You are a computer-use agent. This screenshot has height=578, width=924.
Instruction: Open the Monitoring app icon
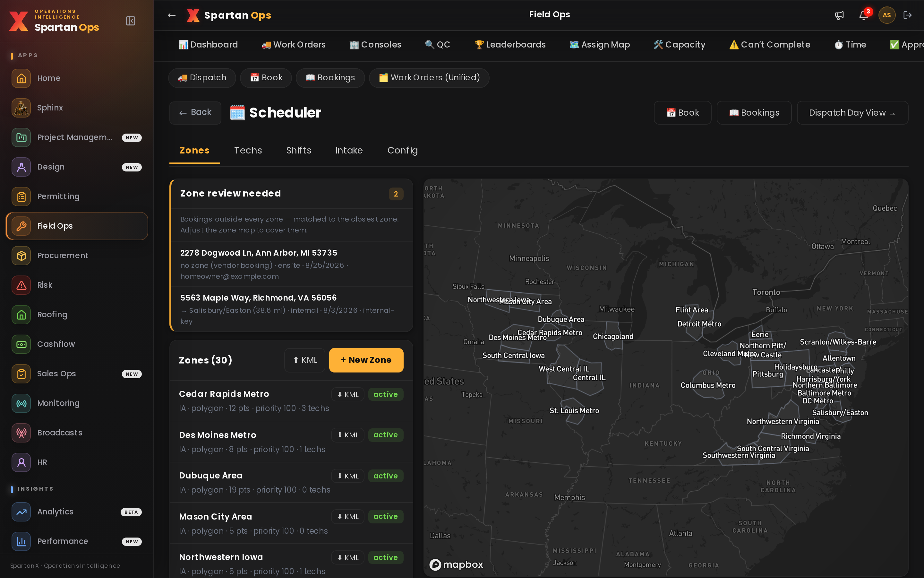(x=21, y=403)
